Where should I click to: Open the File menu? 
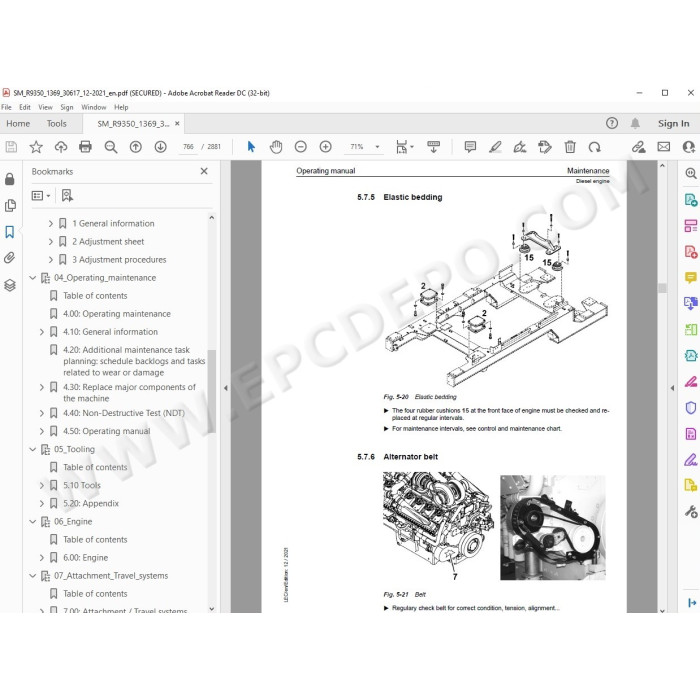(x=6, y=107)
